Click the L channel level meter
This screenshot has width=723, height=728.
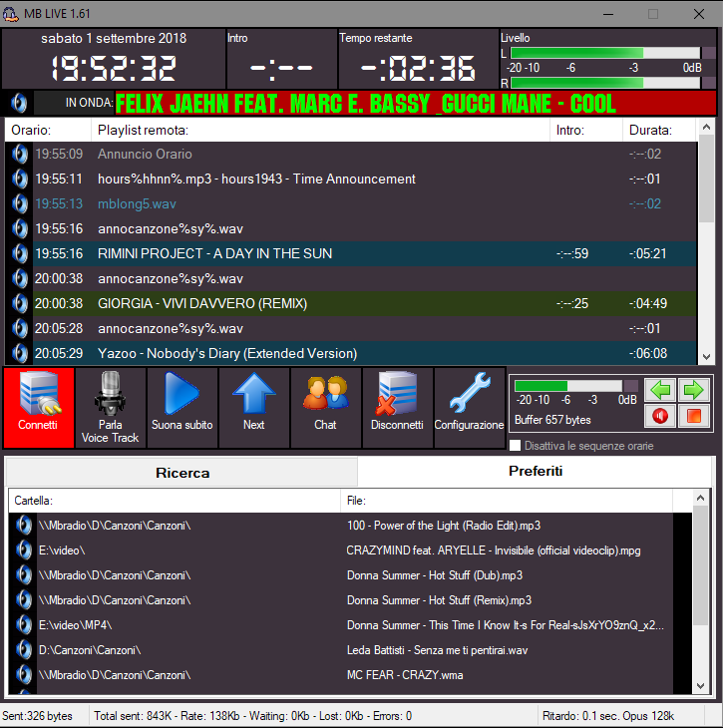pos(605,53)
